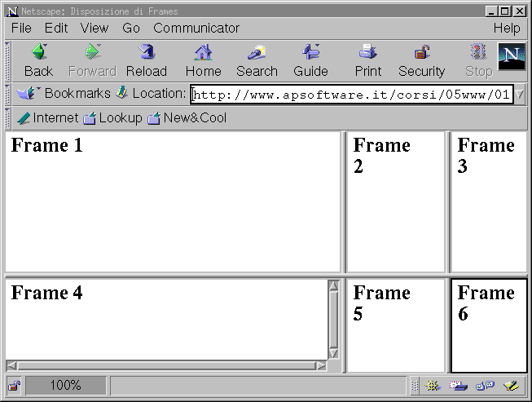The height and width of the screenshot is (402, 532).
Task: Expand the Lookup personal toolbar folder
Action: pos(112,118)
